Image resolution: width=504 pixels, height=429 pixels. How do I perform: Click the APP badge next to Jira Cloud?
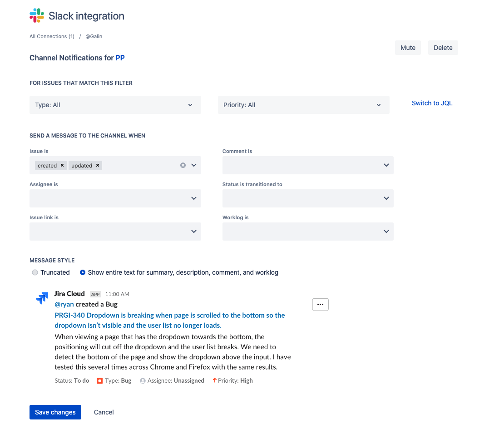pos(95,294)
